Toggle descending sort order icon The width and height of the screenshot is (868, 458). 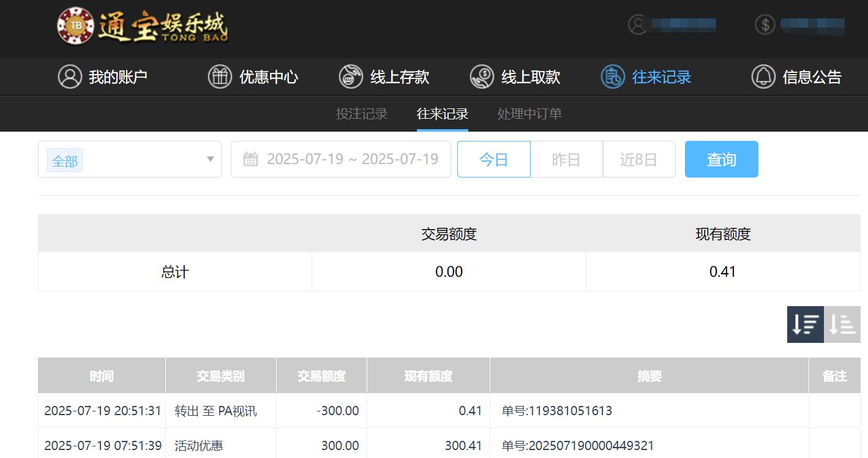805,325
